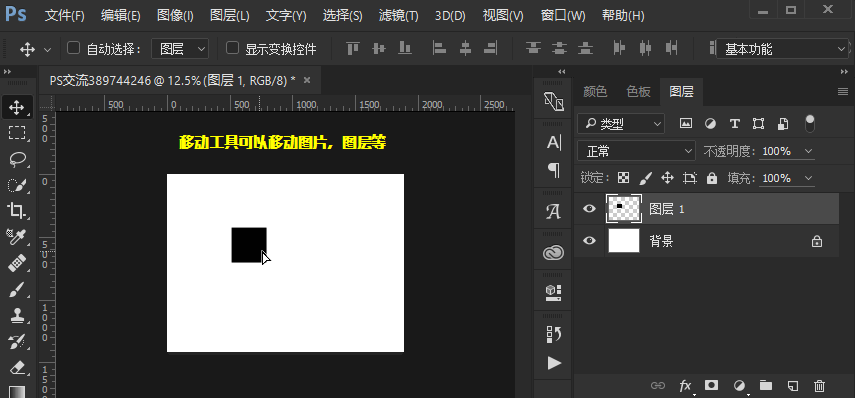Image resolution: width=855 pixels, height=398 pixels.
Task: Click the distribute horizontal centers icon
Action: coord(646,49)
